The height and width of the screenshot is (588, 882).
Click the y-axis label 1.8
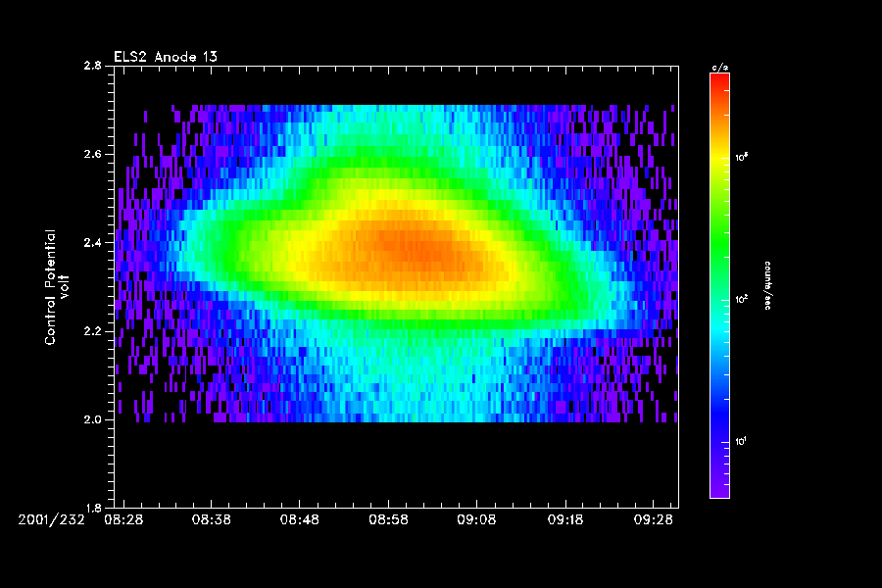tap(93, 508)
